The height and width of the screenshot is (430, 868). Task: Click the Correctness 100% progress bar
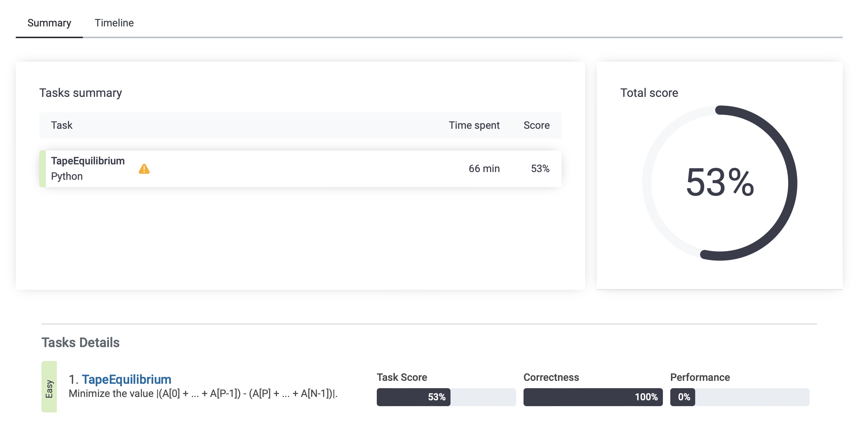pyautogui.click(x=592, y=397)
